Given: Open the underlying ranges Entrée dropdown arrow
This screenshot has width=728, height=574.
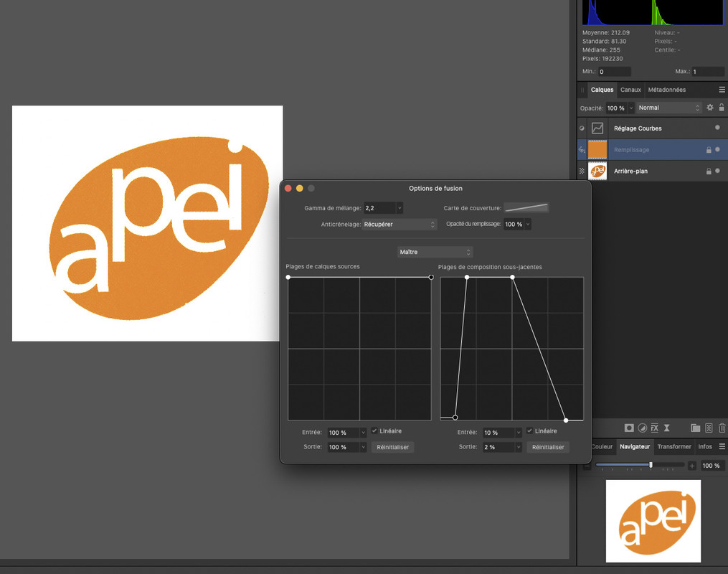Looking at the screenshot, I should click(x=518, y=433).
